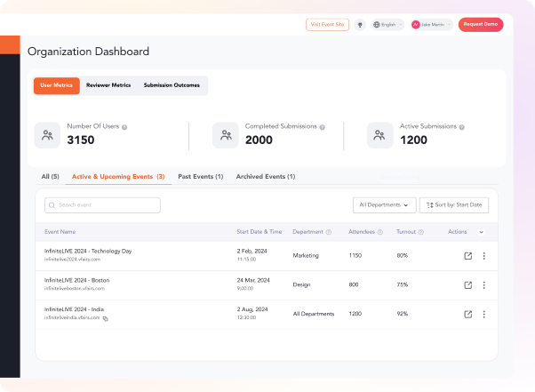This screenshot has width=535, height=392.
Task: Click the Number Of Users people icon
Action: point(47,135)
